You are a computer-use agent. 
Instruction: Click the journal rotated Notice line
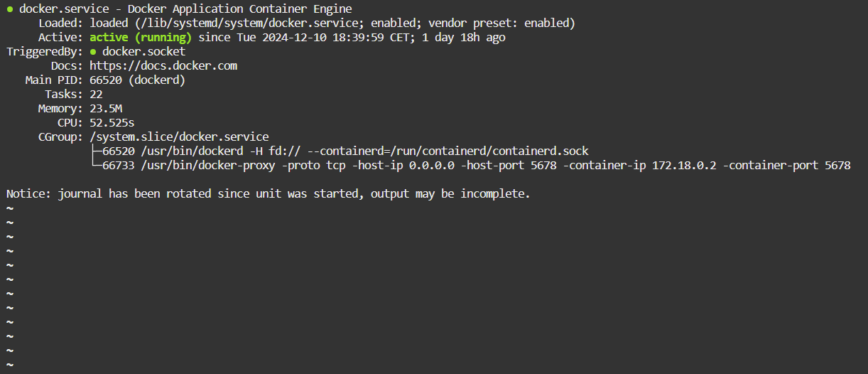pyautogui.click(x=268, y=194)
